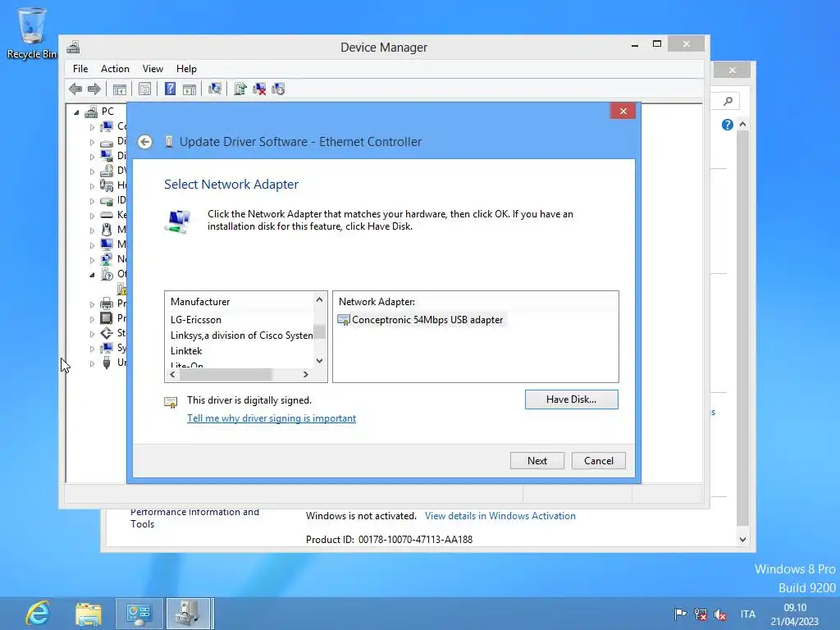Image resolution: width=840 pixels, height=630 pixels.
Task: Select the mouse icon in the device tree
Action: (x=107, y=230)
